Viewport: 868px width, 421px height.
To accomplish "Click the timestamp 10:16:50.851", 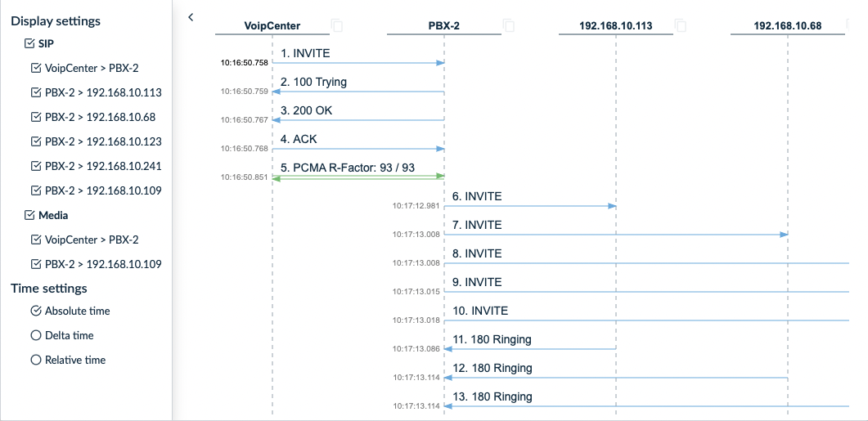I will click(x=244, y=177).
